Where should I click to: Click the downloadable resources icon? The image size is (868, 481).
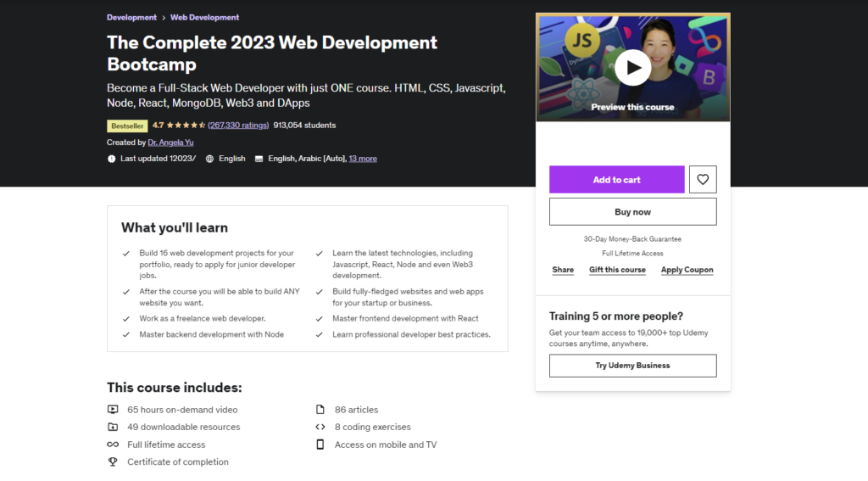coord(113,427)
